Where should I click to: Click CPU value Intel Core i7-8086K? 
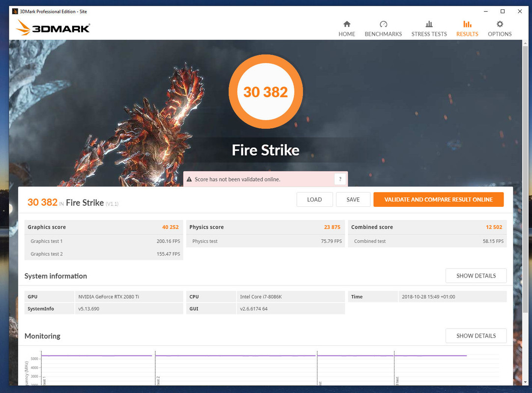[x=261, y=297]
